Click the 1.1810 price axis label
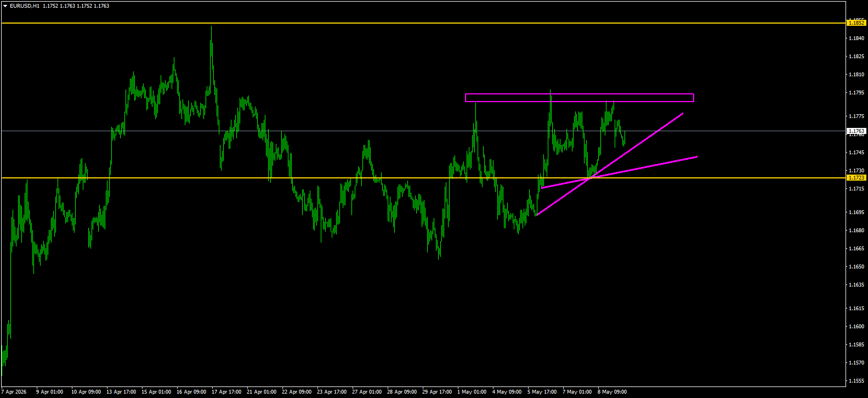The image size is (868, 398). 858,75
